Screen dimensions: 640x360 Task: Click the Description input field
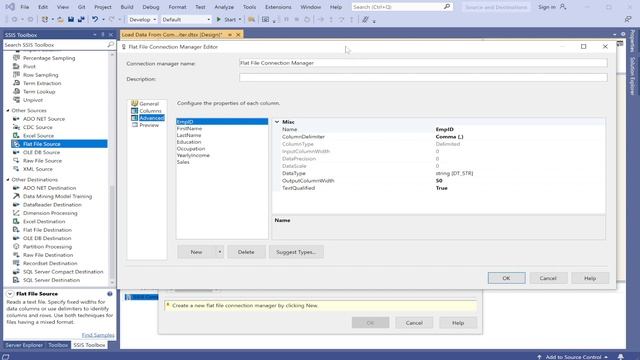pos(423,78)
